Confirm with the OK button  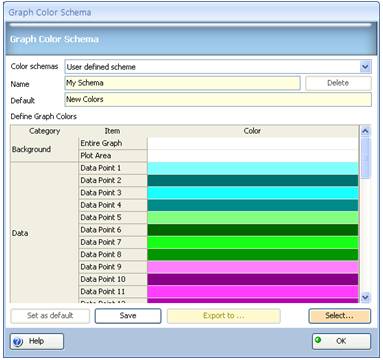pos(341,341)
